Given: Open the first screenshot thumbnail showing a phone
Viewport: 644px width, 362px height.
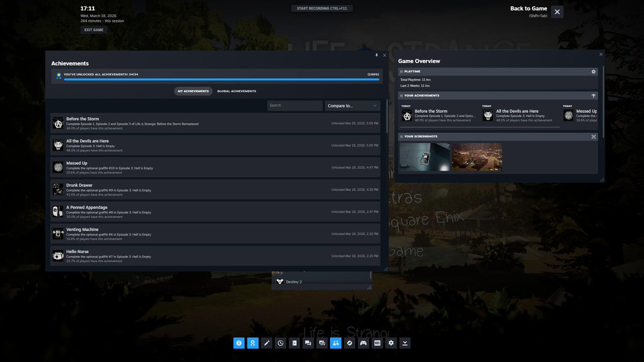Looking at the screenshot, I should pos(425,157).
